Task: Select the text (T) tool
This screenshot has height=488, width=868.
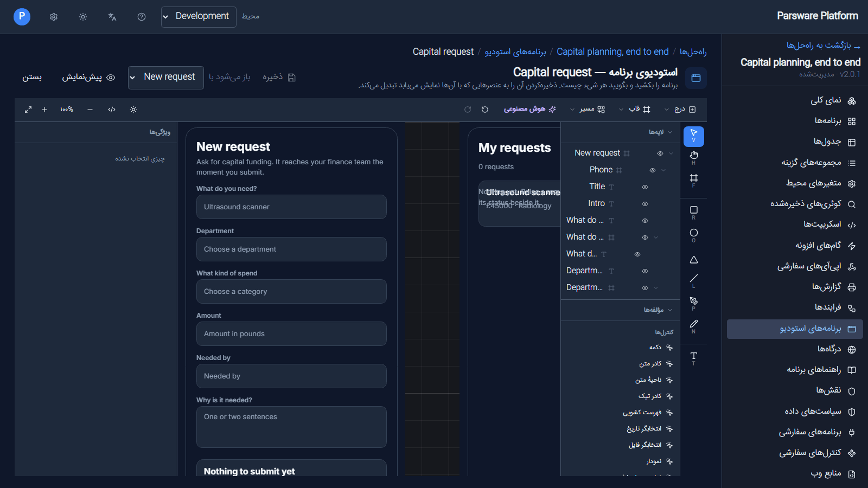Action: pyautogui.click(x=693, y=358)
